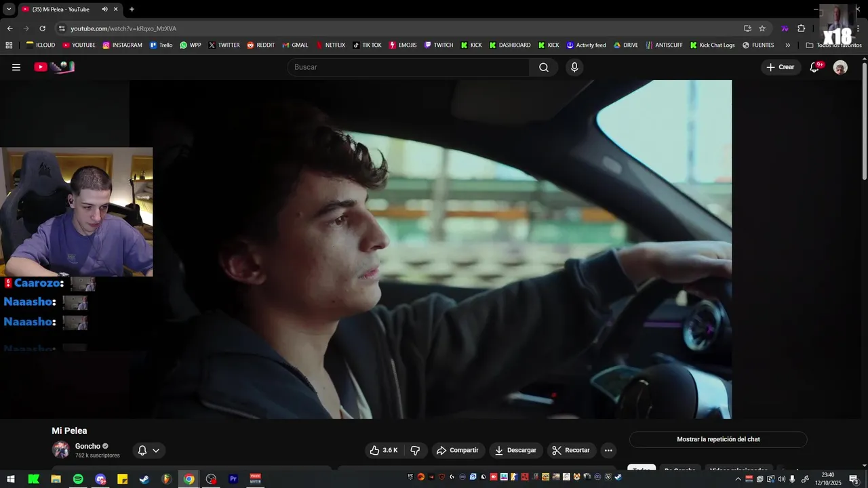Open the TIK TOK bookmark
Screen dimensions: 868x488
pyautogui.click(x=367, y=45)
